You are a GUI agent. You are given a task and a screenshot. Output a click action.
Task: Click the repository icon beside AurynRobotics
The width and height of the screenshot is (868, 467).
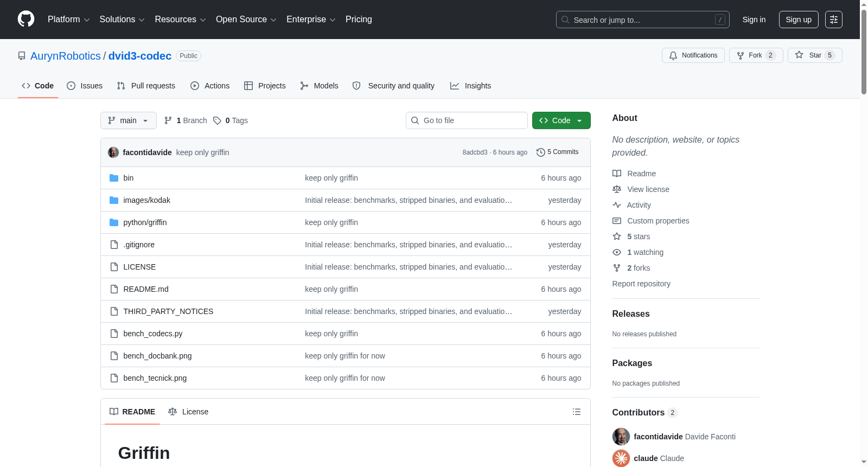22,56
